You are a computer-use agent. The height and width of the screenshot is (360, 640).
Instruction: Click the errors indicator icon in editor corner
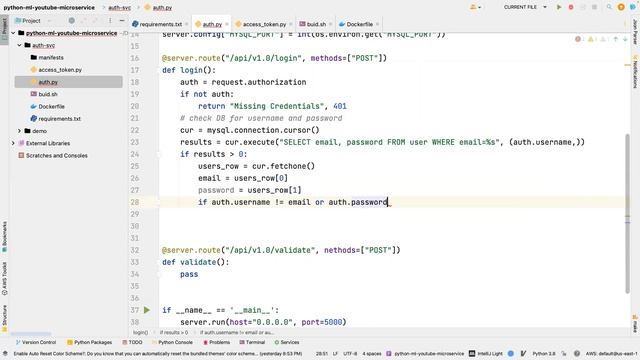point(579,39)
